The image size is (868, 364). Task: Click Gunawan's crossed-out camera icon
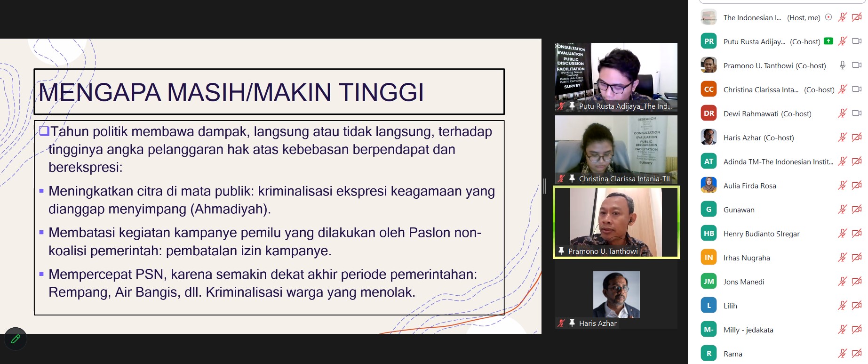click(x=857, y=209)
